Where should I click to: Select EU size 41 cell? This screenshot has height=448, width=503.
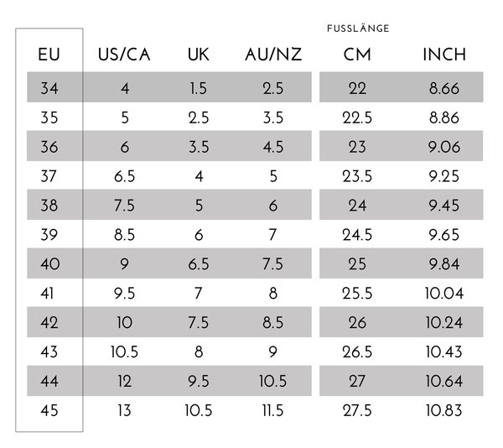49,294
